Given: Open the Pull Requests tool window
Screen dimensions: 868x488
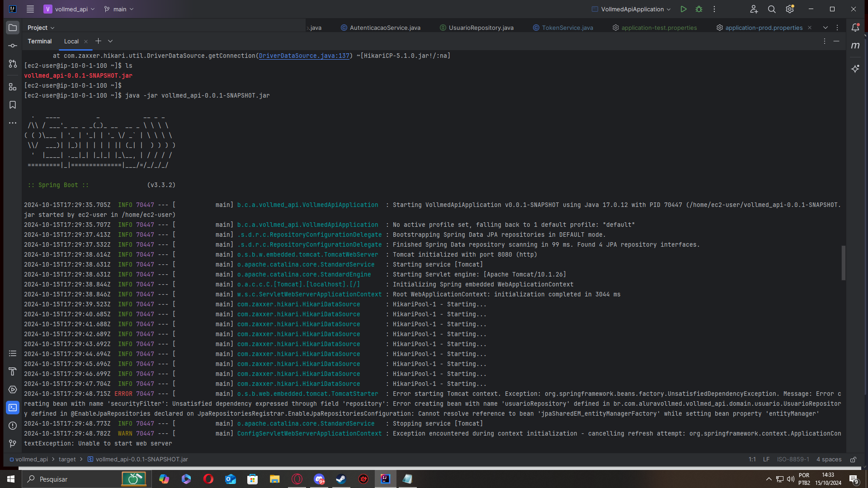Looking at the screenshot, I should click(13, 64).
